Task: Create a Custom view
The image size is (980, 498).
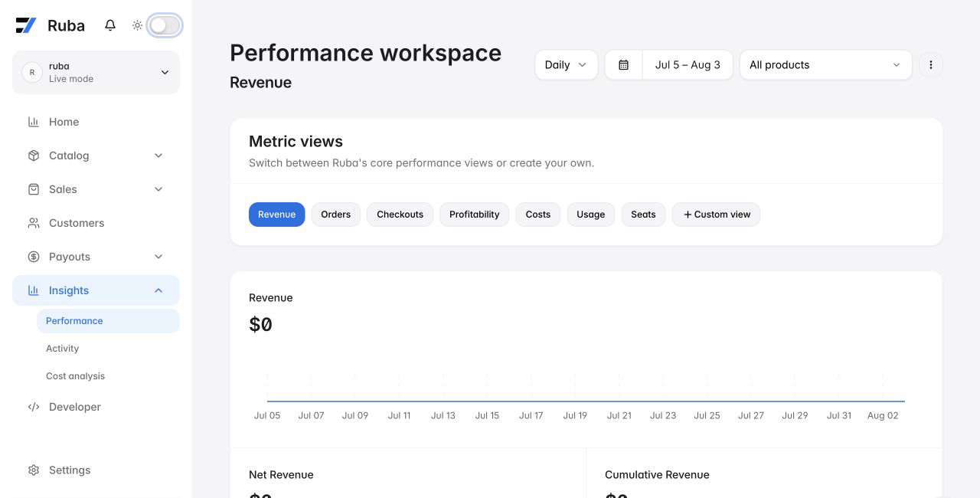Action: [x=716, y=215]
